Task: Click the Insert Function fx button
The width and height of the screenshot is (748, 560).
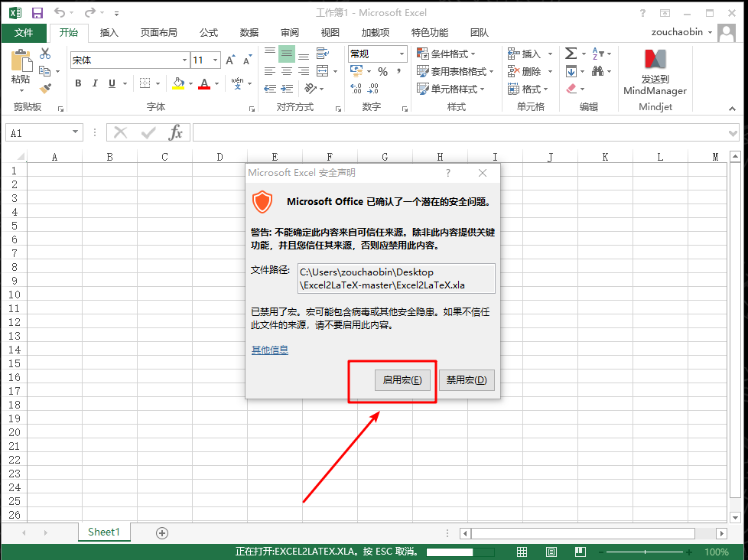Action: tap(176, 132)
